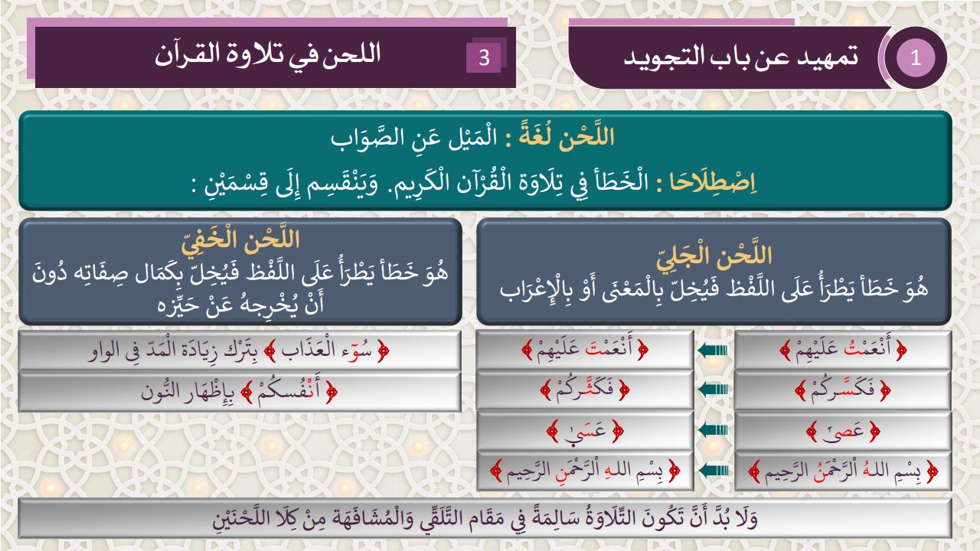The image size is (980, 551).
Task: Click the اللحن الجلي heading
Action: tap(714, 254)
